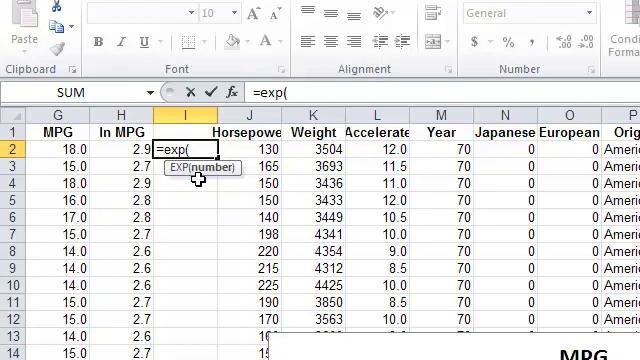This screenshot has height=360, width=640.
Task: Open the Font Color dropdown arrow
Action: [280, 42]
